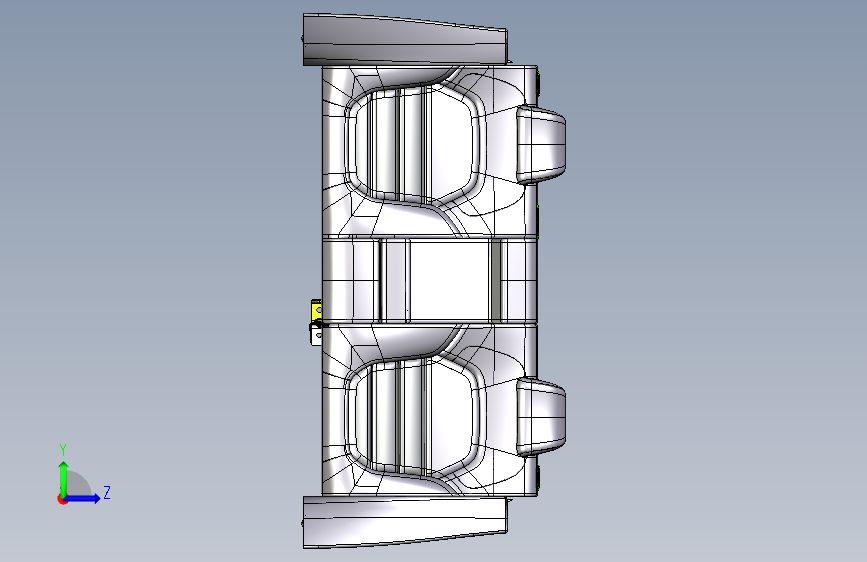Select the top armrest panel of the model
The width and height of the screenshot is (867, 562).
coord(405,40)
